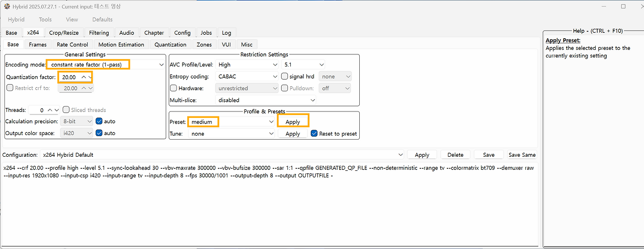Image resolution: width=644 pixels, height=249 pixels.
Task: Toggle Output color space auto checkbox
Action: click(x=99, y=133)
